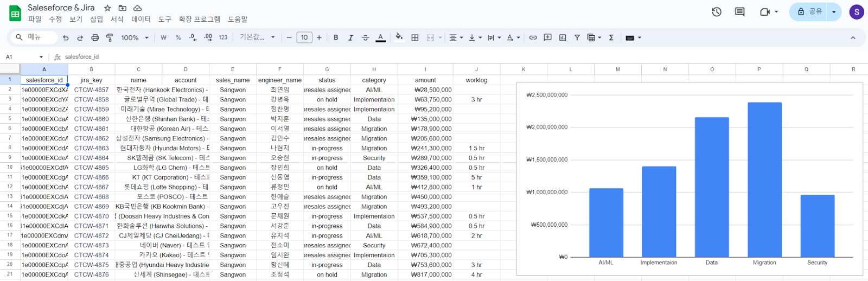The image size is (868, 281).
Task: Click the document title Saleseforce & Jira
Action: 61,8
